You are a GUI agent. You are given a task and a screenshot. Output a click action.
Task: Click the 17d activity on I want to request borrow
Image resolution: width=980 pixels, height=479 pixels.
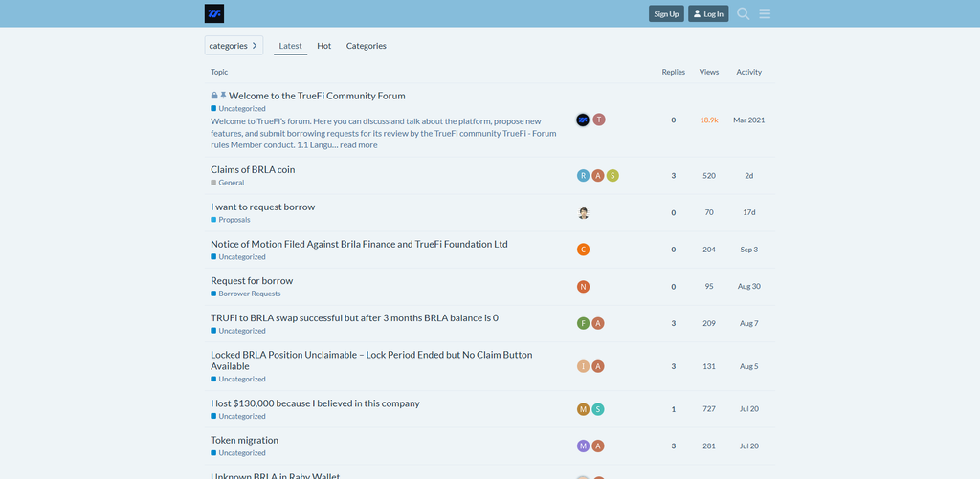pos(748,212)
